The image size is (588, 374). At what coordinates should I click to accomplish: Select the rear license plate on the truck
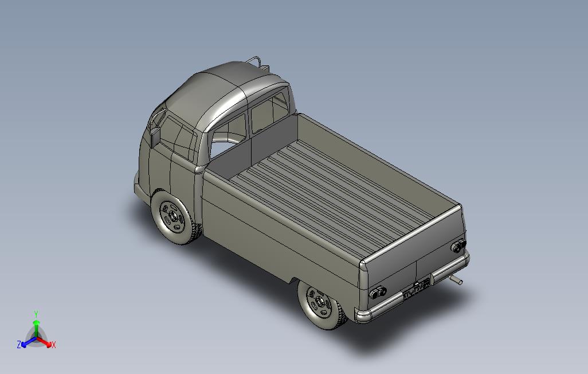pyautogui.click(x=416, y=289)
